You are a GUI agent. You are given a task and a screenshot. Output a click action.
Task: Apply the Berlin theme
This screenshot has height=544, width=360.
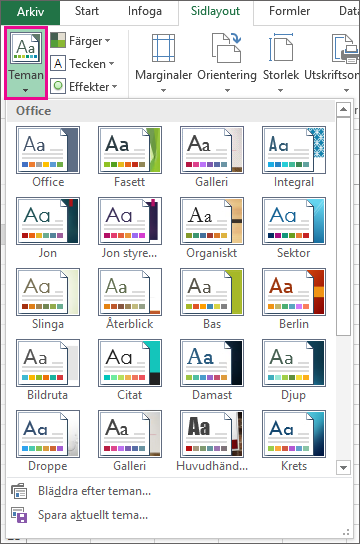point(294,299)
